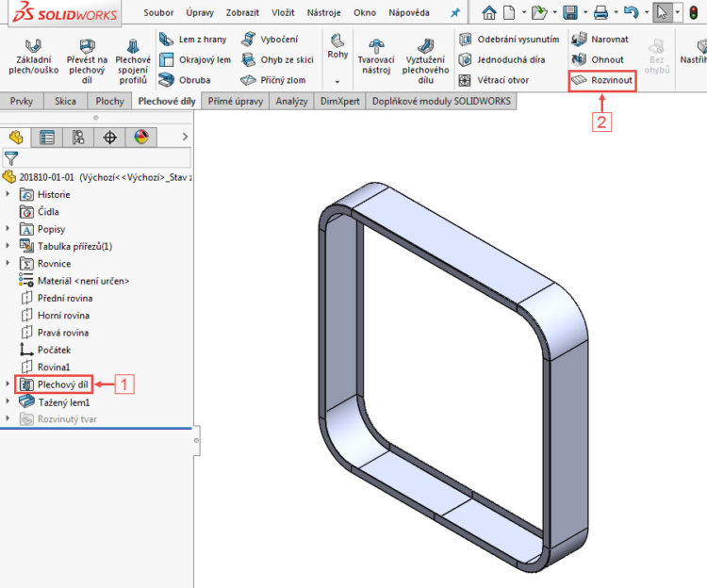Open the Rohy dropdown arrow

pyautogui.click(x=337, y=82)
